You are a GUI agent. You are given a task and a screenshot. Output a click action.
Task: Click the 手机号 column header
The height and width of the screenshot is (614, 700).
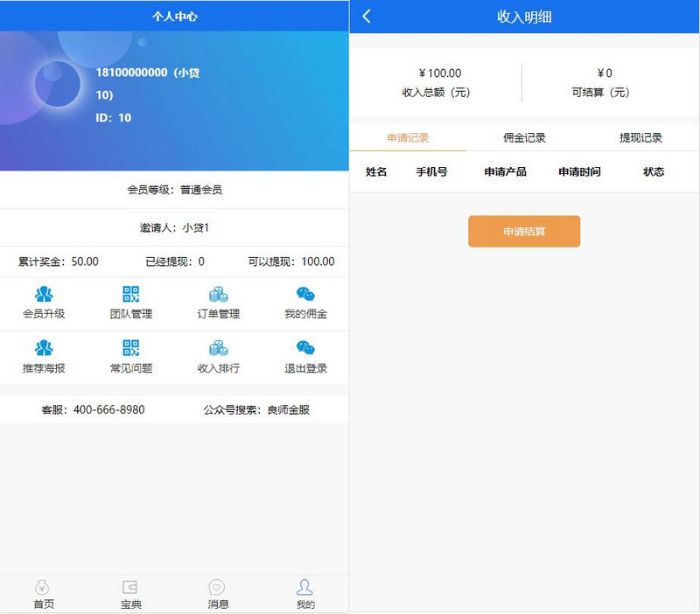coord(431,171)
